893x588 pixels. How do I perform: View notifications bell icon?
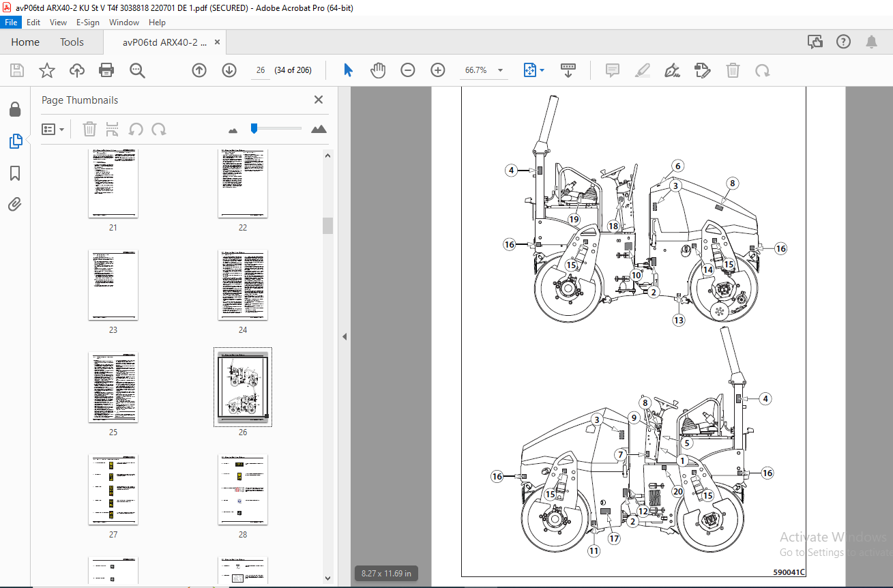[x=871, y=42]
